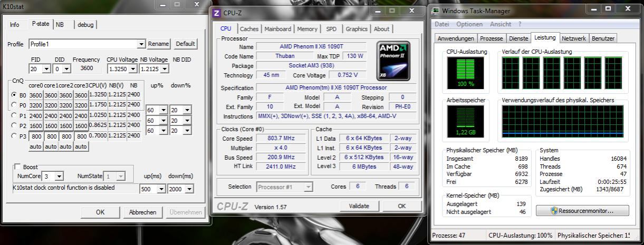Select the P1 P-state radio button

(x=14, y=115)
